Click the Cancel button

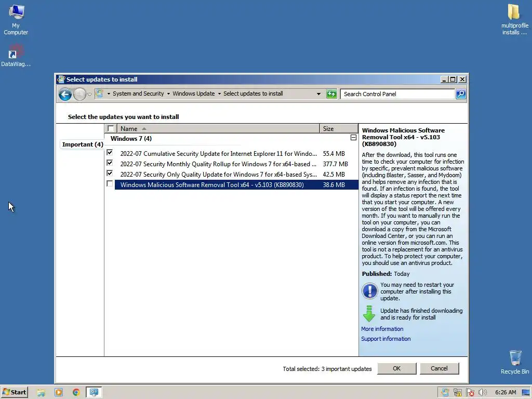coord(439,368)
